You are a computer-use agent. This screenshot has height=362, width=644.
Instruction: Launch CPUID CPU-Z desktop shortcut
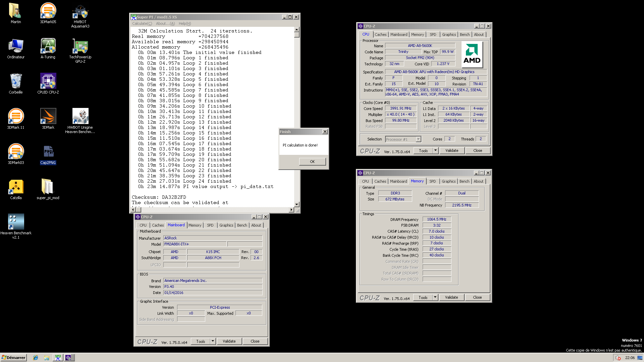coord(48,84)
